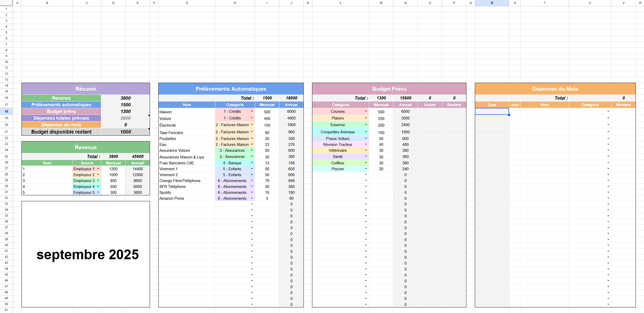Click the Prélèvements Automatiques title header

point(231,89)
